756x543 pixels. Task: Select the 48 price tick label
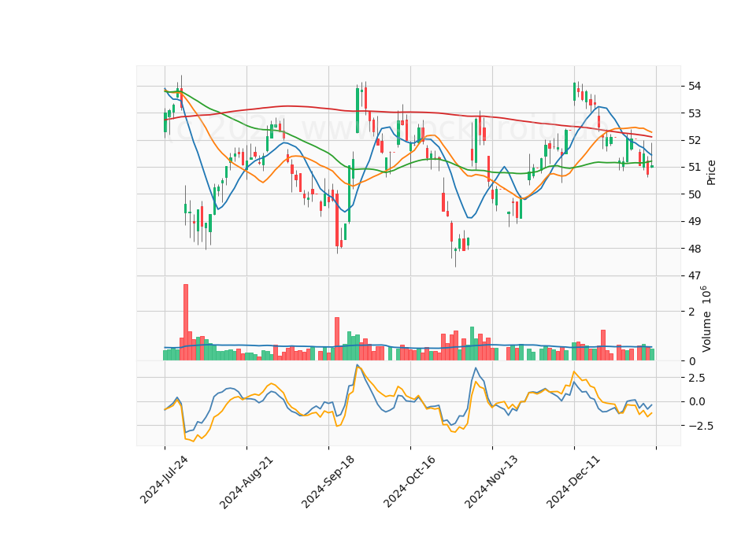695,249
